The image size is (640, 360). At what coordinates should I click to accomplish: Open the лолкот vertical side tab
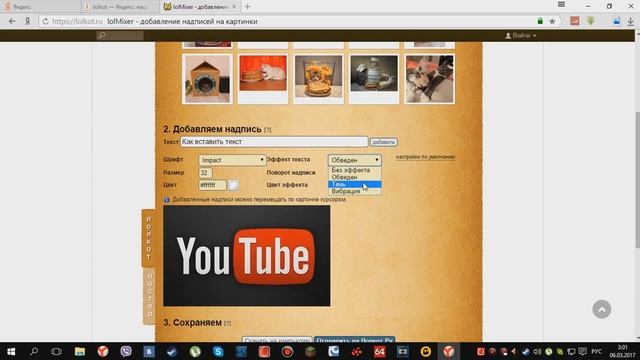(x=149, y=238)
